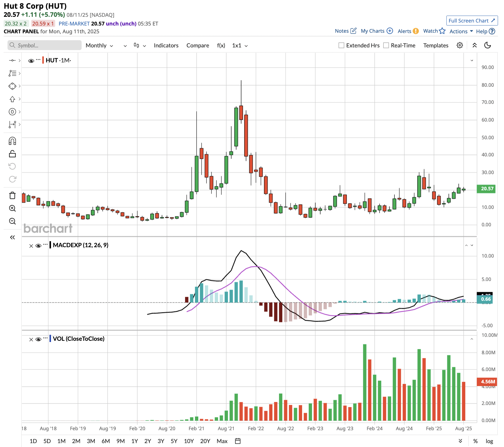Toggle log scale mode

489,441
